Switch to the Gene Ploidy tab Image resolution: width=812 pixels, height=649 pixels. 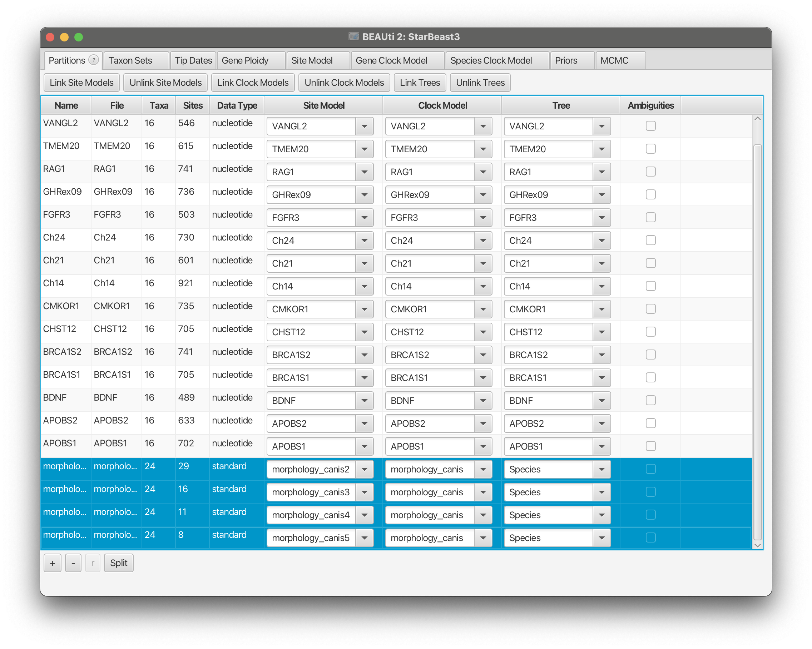coord(245,61)
